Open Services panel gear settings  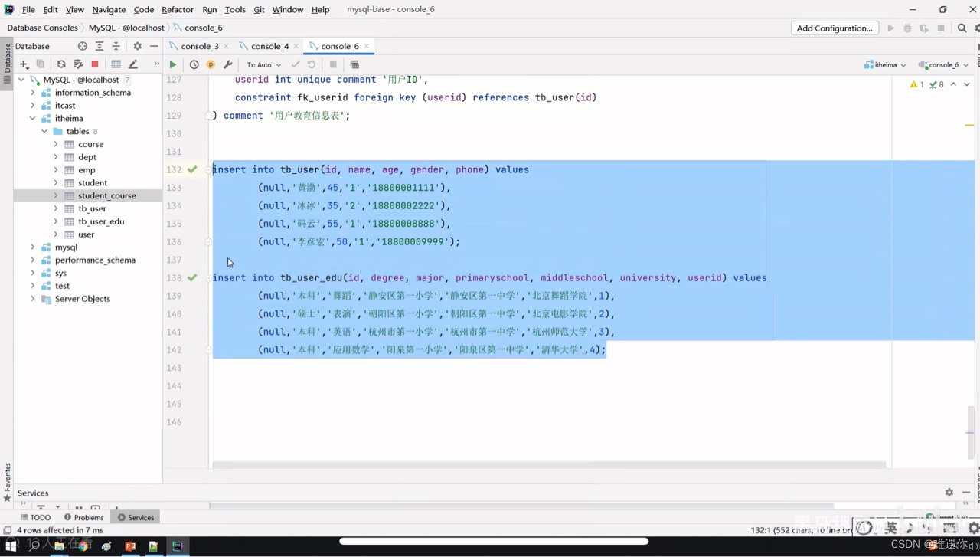(x=949, y=493)
